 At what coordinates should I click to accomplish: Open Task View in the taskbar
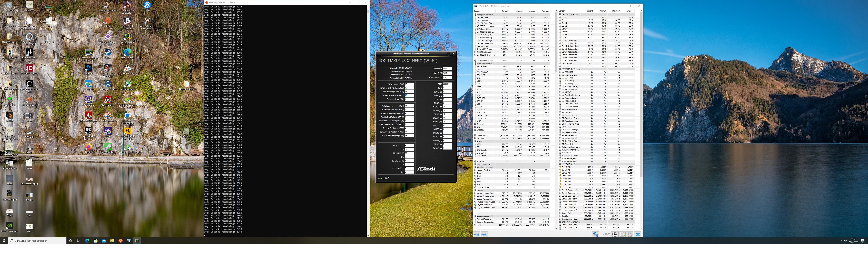[78, 241]
